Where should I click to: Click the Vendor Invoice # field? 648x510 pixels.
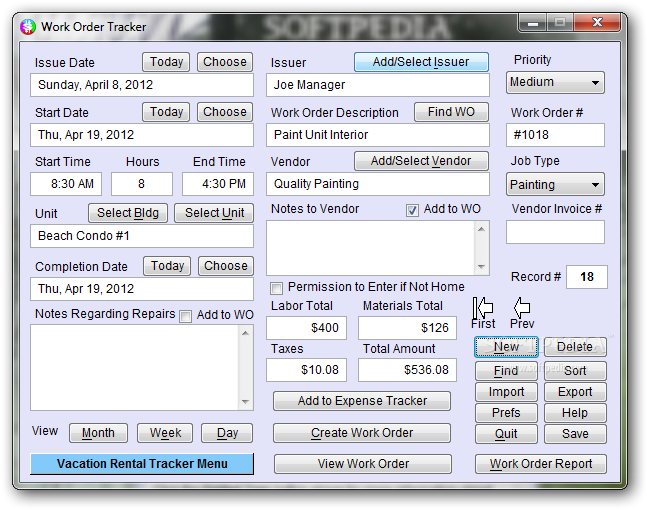(x=555, y=232)
